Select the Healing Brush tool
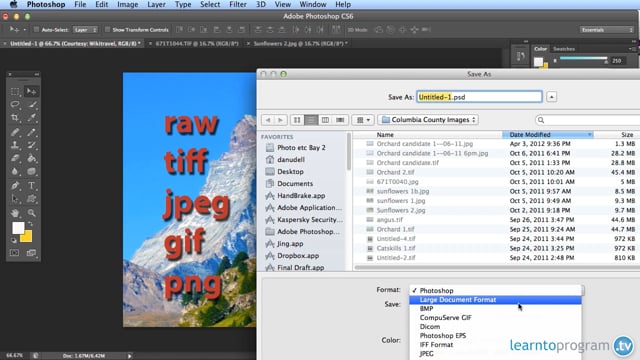The image size is (640, 360). coord(15,132)
